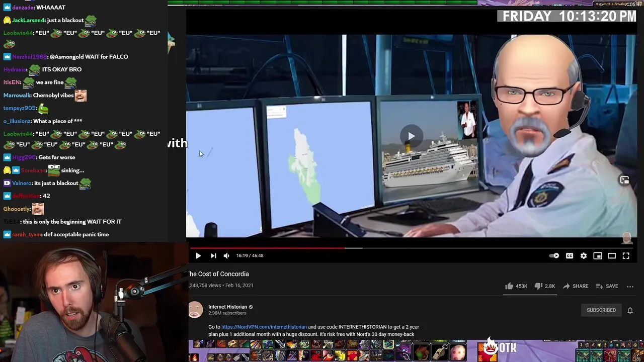The height and width of the screenshot is (362, 644).
Task: Click the SUBSCRIBED button
Action: (x=601, y=310)
